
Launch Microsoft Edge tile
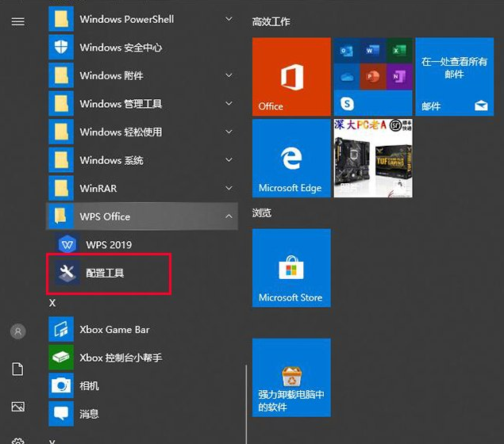tap(291, 158)
